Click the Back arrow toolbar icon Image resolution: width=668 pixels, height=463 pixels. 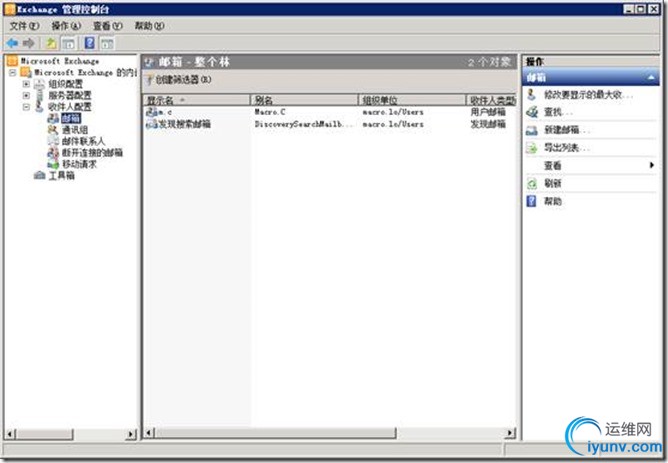point(12,43)
